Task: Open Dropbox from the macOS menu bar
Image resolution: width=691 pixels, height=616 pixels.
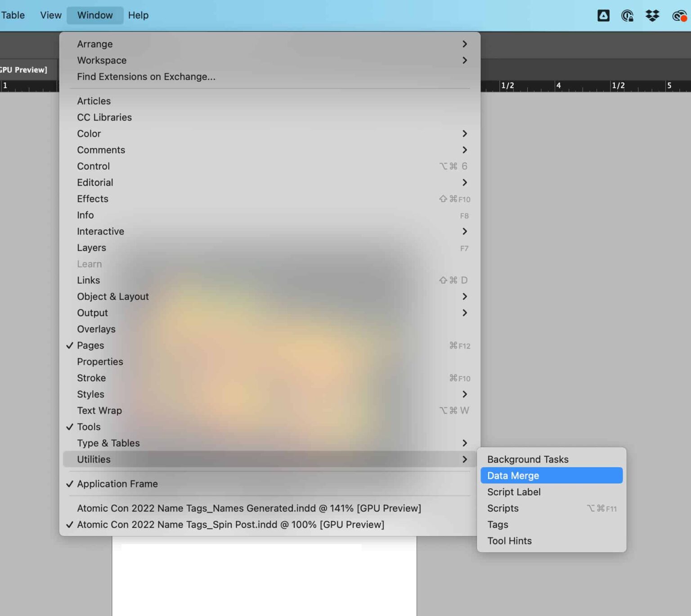Action: [x=652, y=15]
